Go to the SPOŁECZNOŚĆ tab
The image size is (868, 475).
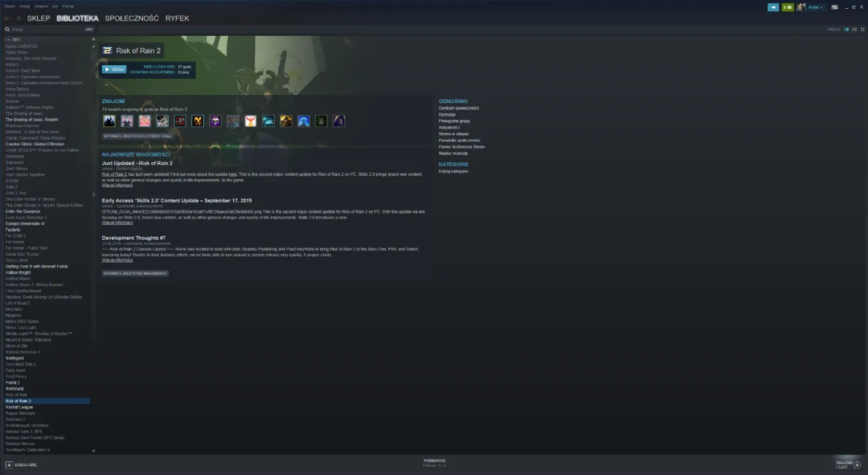132,18
